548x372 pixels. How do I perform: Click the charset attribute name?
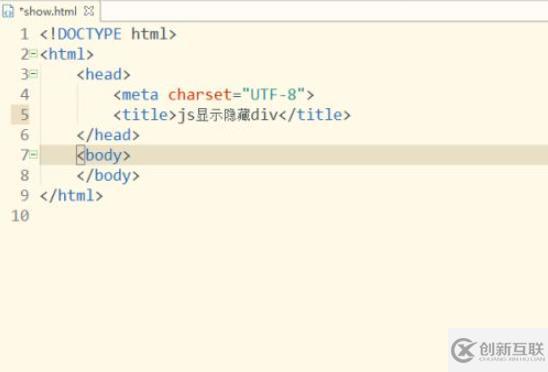click(x=200, y=95)
